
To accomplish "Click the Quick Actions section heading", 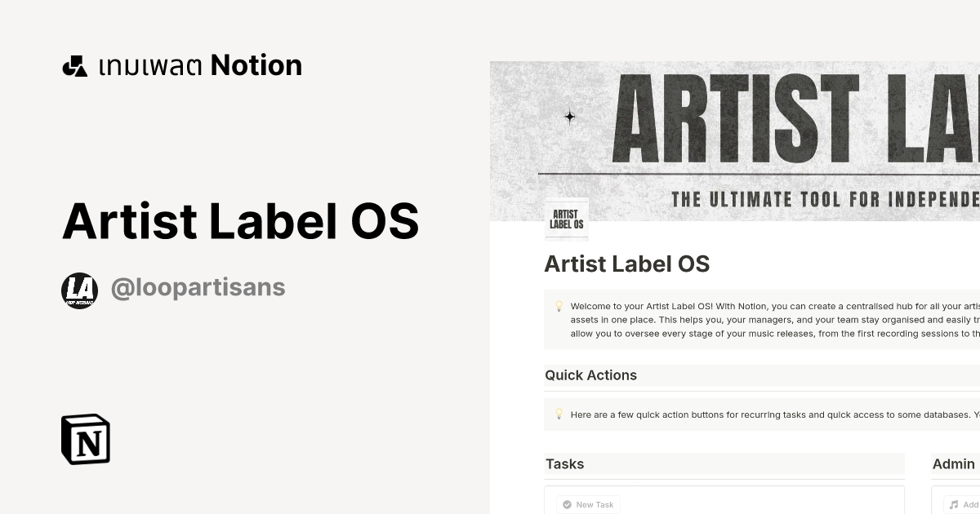I will [590, 375].
